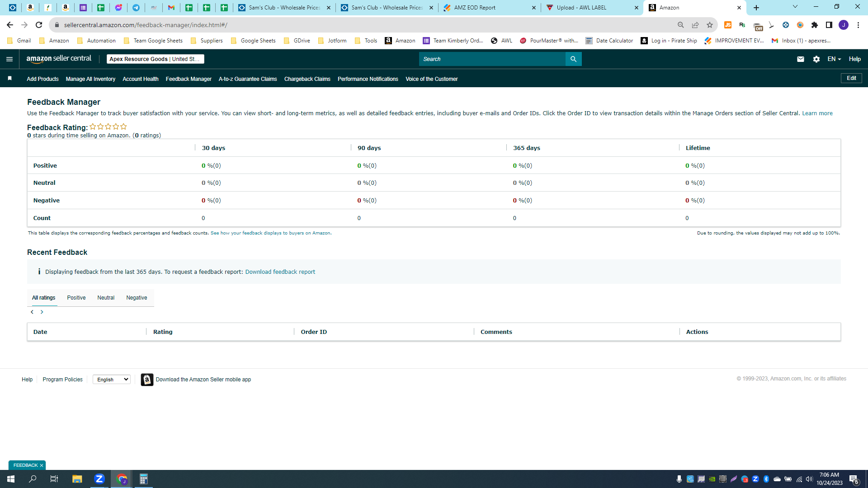Screen dimensions: 868x488
Task: Open the English language selector
Action: pos(112,380)
